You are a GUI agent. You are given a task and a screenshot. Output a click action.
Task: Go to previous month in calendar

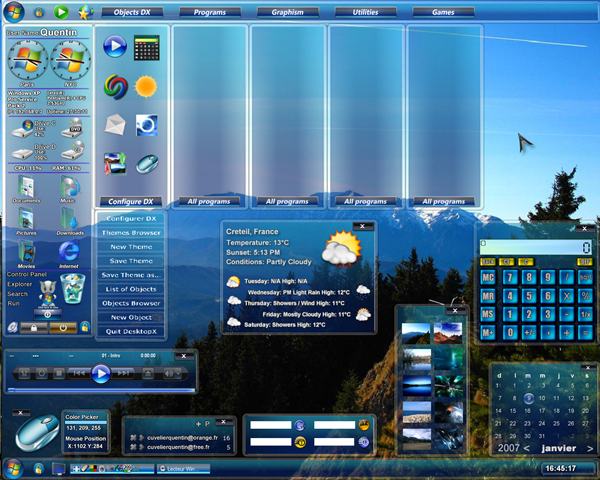(526, 448)
